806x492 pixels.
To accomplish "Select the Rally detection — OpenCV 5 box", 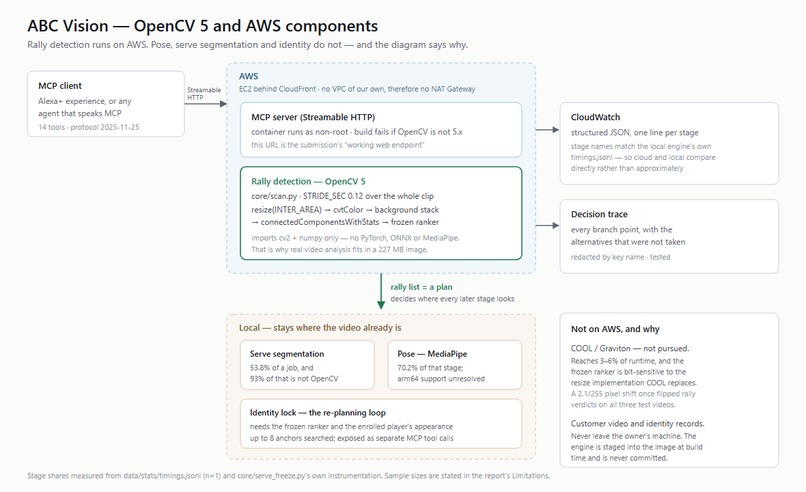I will 381,213.
